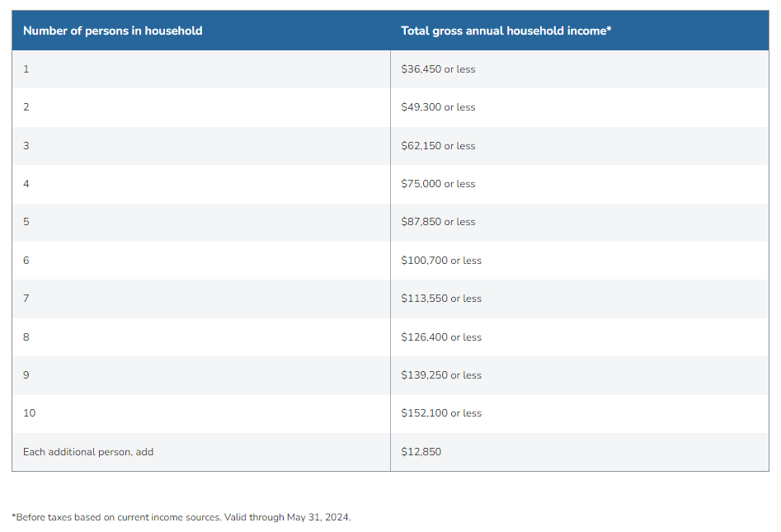Select the household size 10 cell
This screenshot has width=781, height=532.
(30, 413)
